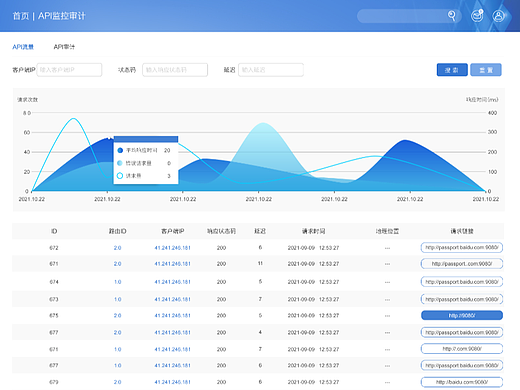Click the http://passport..com:9080/ URL button
520x390 pixels.
click(x=462, y=264)
